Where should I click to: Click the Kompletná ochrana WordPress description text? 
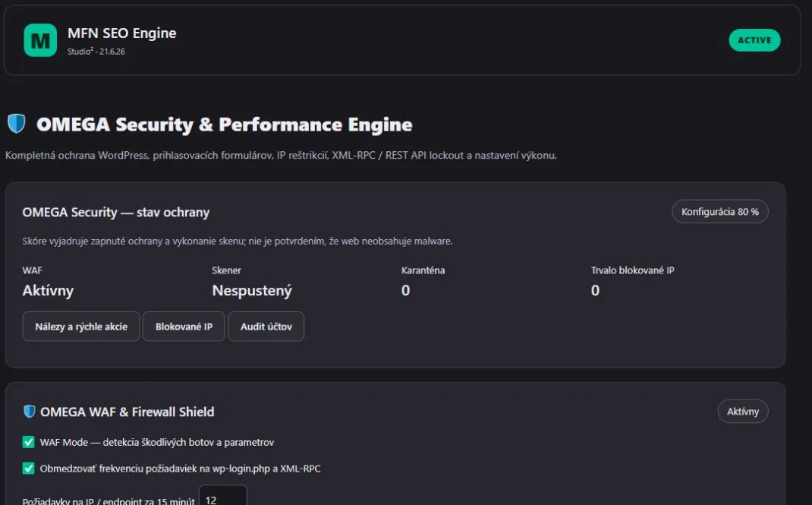(282, 156)
